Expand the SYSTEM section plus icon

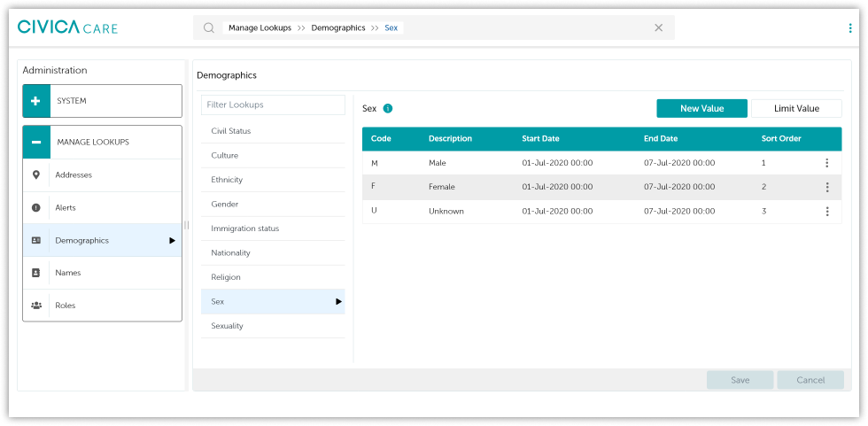pyautogui.click(x=36, y=101)
